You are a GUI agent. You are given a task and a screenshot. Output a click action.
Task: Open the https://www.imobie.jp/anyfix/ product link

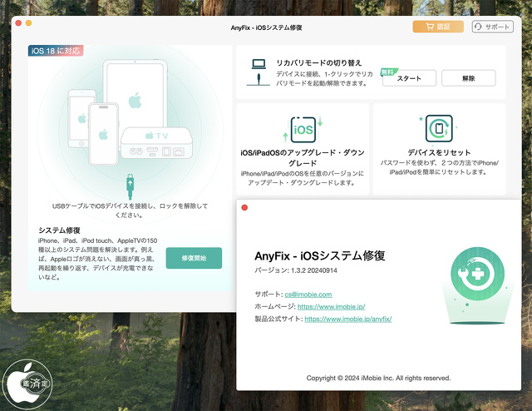348,319
